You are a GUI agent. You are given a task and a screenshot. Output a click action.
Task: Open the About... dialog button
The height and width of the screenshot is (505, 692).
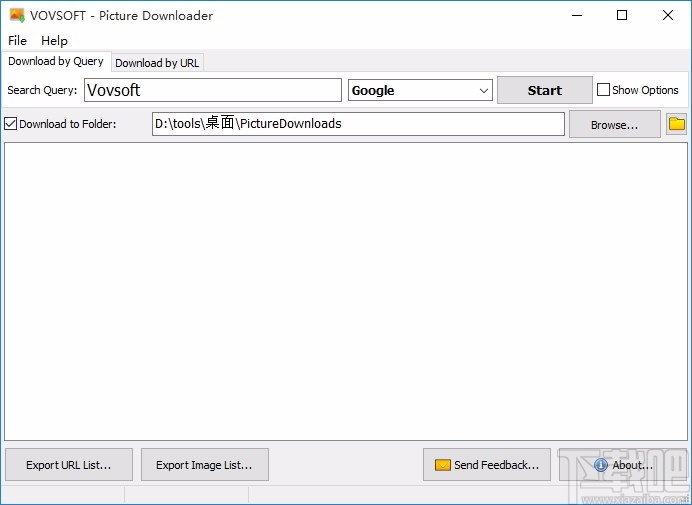coord(623,465)
